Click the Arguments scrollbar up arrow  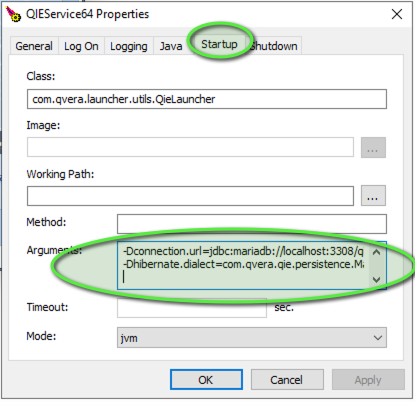click(377, 252)
